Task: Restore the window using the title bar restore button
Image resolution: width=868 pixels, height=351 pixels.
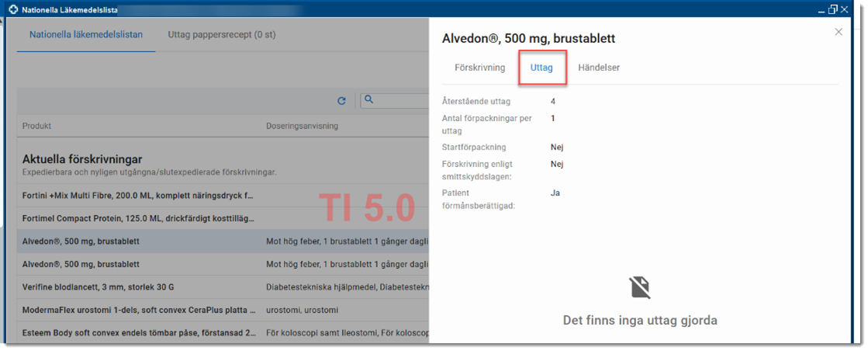Action: tap(832, 9)
